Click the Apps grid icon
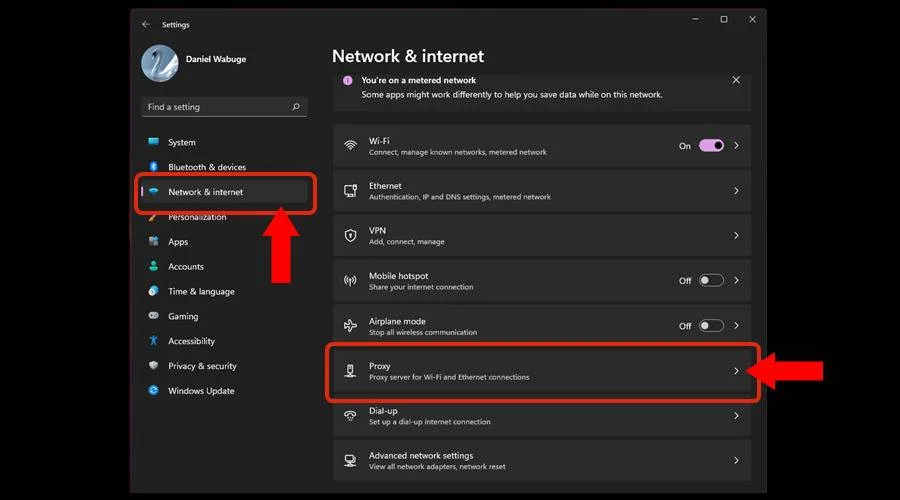The width and height of the screenshot is (900, 500). [x=153, y=241]
